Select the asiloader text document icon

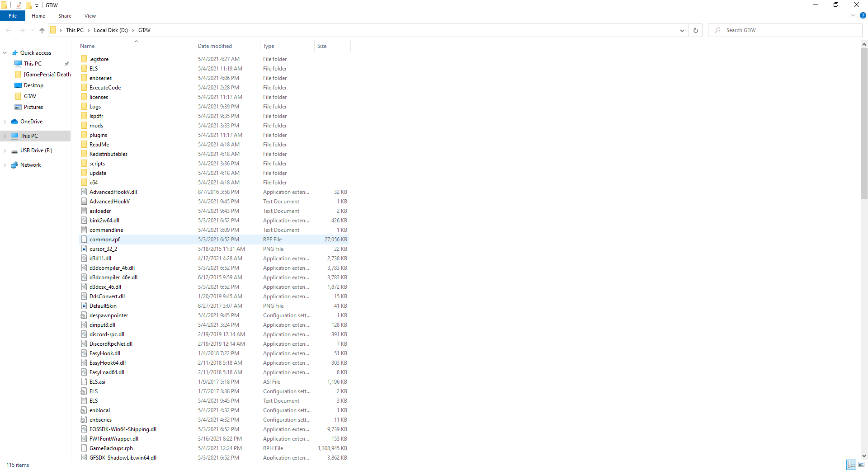click(x=84, y=211)
